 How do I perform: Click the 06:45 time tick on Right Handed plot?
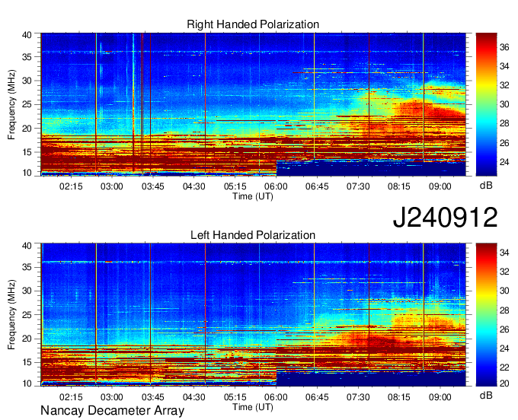tap(317, 186)
